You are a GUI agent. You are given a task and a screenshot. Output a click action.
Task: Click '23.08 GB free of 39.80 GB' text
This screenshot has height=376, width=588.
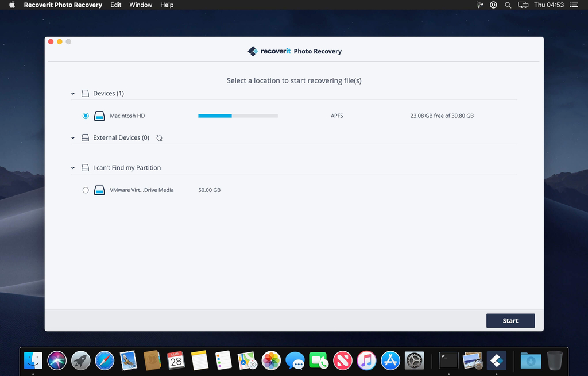coord(442,116)
